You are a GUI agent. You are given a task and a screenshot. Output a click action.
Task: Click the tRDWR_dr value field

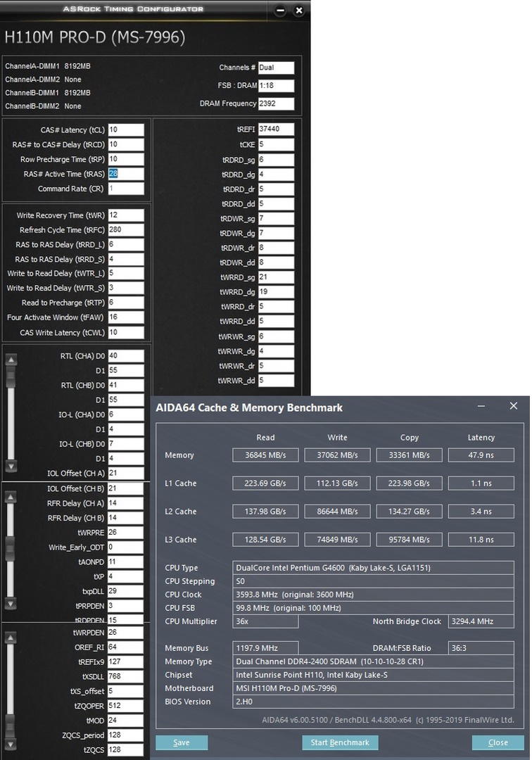[276, 248]
